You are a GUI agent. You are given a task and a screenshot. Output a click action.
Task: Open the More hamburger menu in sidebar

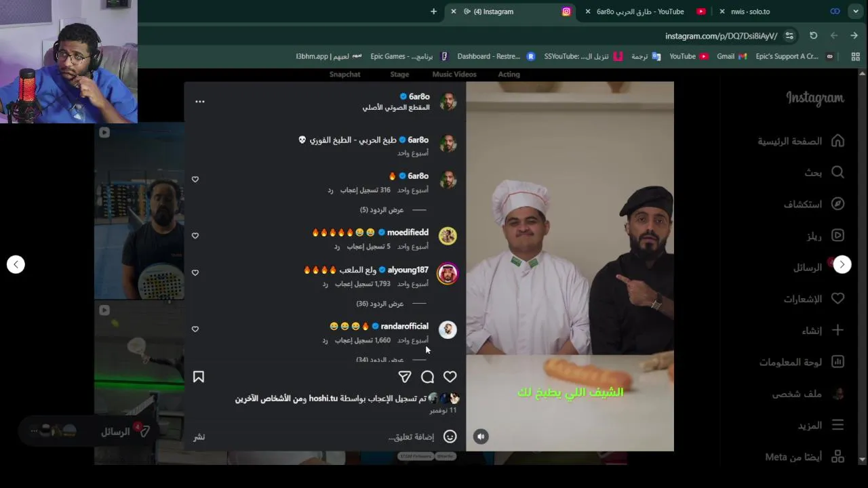pyautogui.click(x=837, y=425)
